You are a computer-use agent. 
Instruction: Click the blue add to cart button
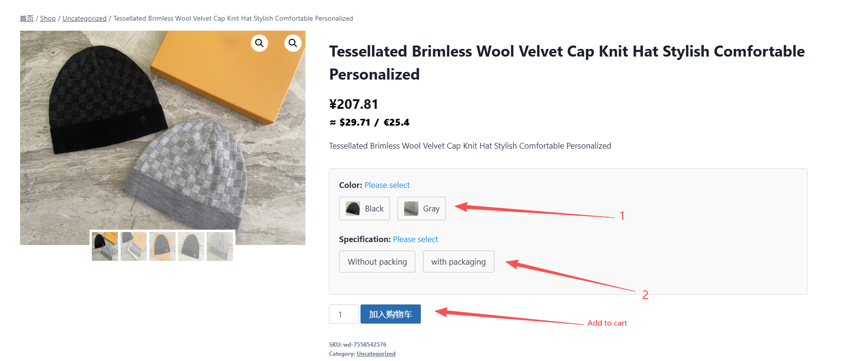pyautogui.click(x=390, y=314)
